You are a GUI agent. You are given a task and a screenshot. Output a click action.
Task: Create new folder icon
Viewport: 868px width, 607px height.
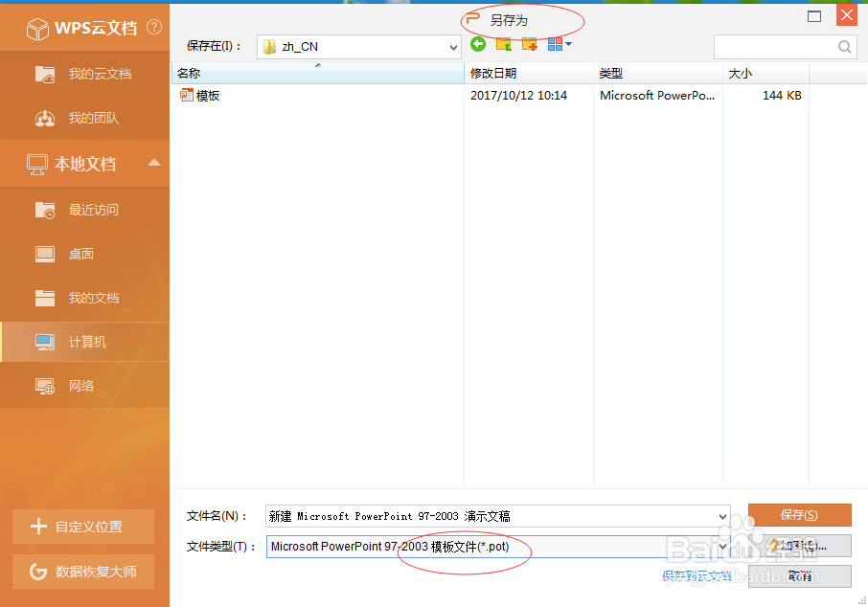[x=530, y=44]
